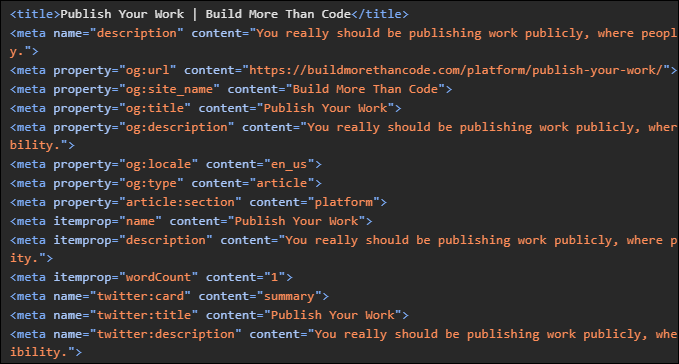Click the title text "Publish Your Work | Build More Than Code"
Image resolution: width=679 pixels, height=364 pixels.
tap(205, 14)
